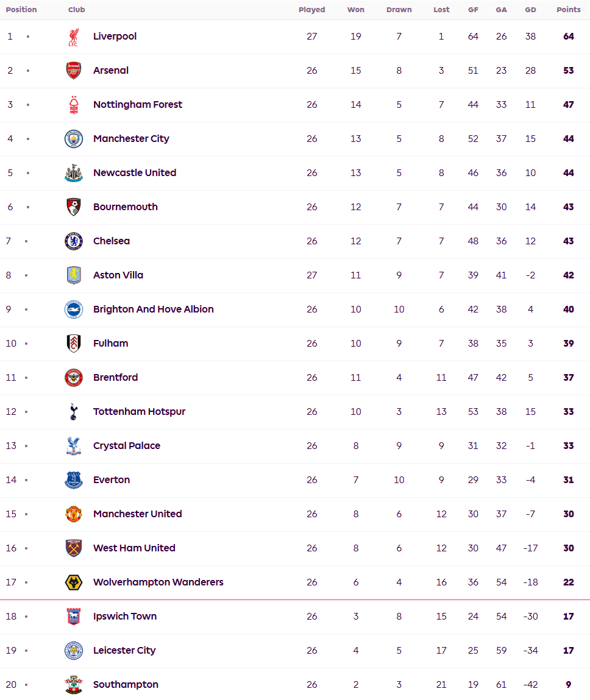Select the Southampton club crest

pos(74,684)
